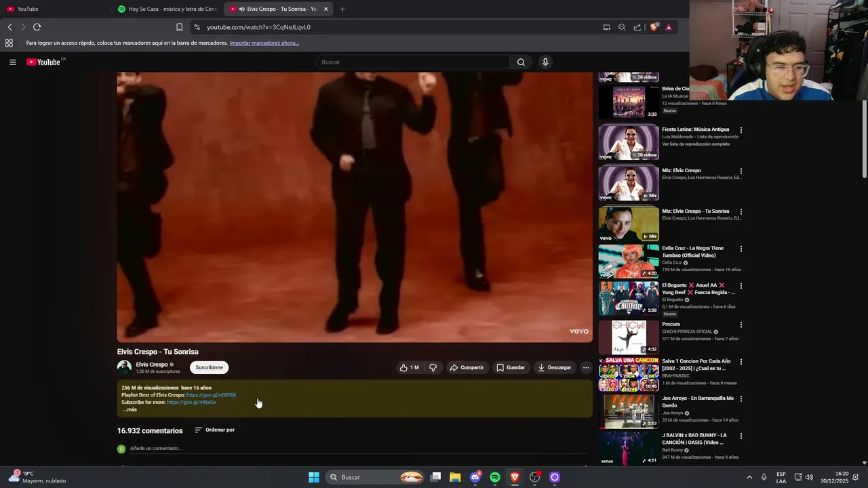Play Joe Arroyo En Barranquilla Me Quedo thumbnail
This screenshot has width=868, height=488.
pyautogui.click(x=629, y=411)
